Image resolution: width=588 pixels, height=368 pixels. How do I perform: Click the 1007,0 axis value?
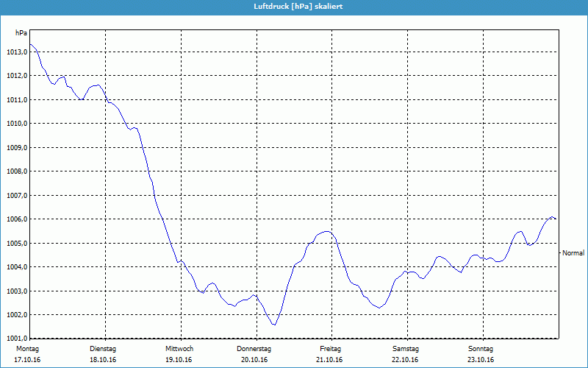pyautogui.click(x=16, y=195)
